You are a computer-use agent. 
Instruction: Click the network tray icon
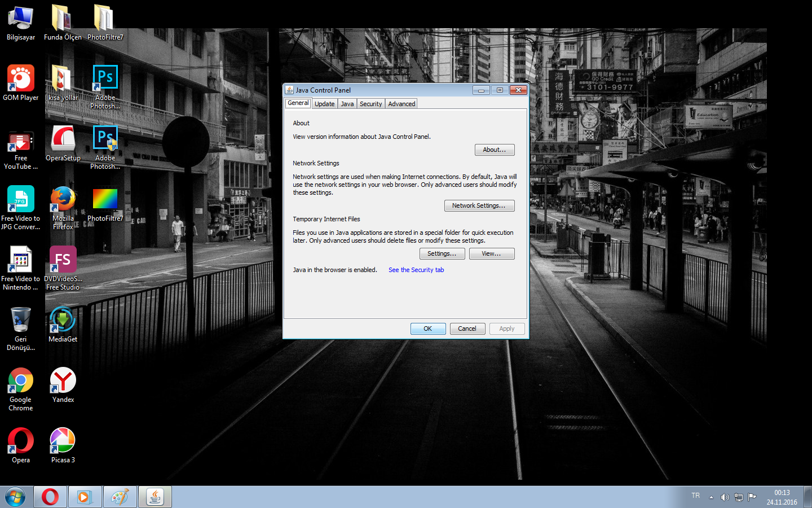(x=739, y=497)
